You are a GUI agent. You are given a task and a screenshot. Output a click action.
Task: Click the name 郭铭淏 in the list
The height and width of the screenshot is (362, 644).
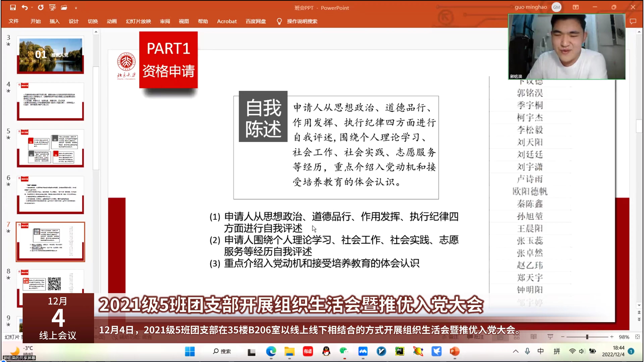click(530, 93)
